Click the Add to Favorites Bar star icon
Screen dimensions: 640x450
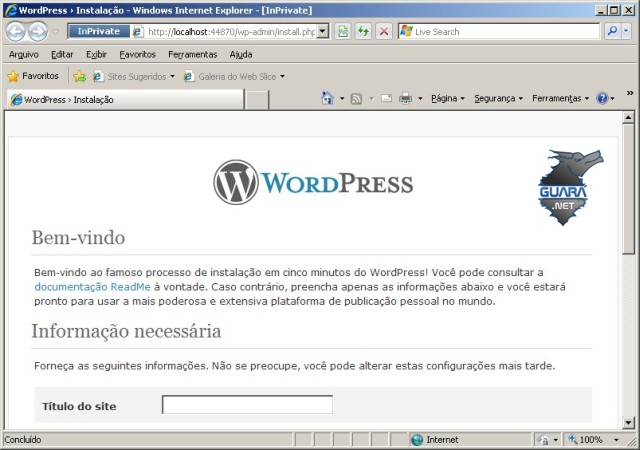[x=80, y=76]
